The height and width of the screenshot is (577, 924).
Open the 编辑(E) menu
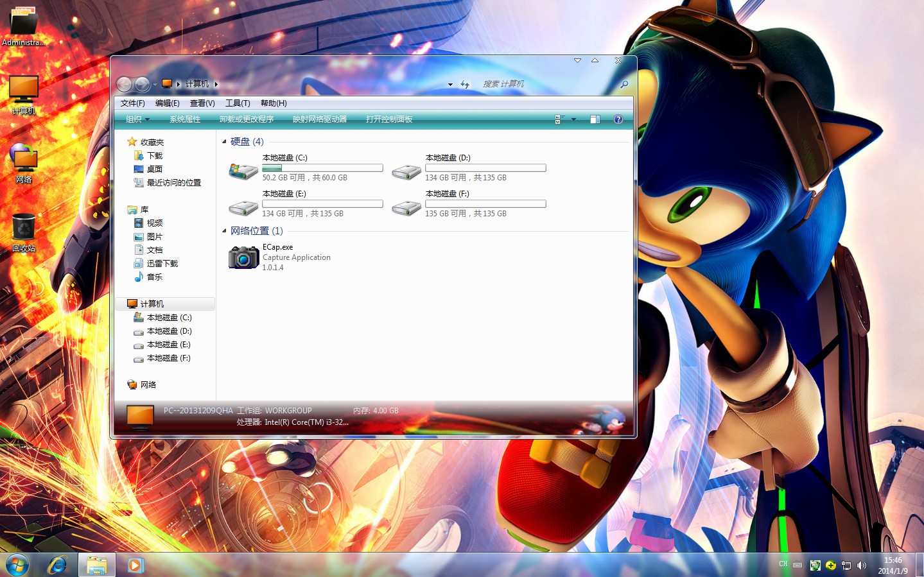click(168, 103)
